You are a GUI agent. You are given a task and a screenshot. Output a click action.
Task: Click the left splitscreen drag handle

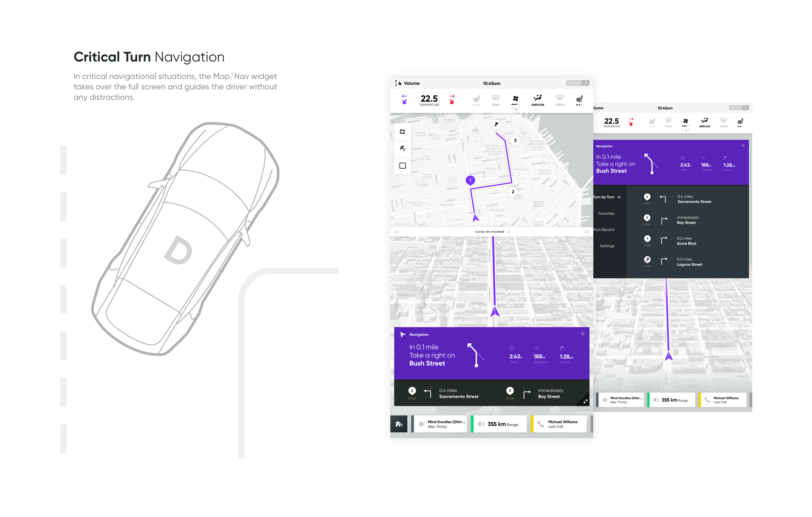[x=396, y=232]
